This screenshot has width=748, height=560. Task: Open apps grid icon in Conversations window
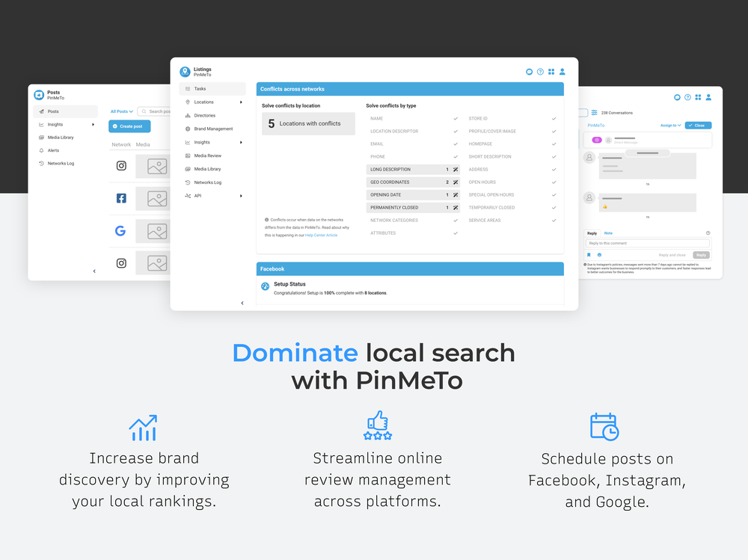698,97
